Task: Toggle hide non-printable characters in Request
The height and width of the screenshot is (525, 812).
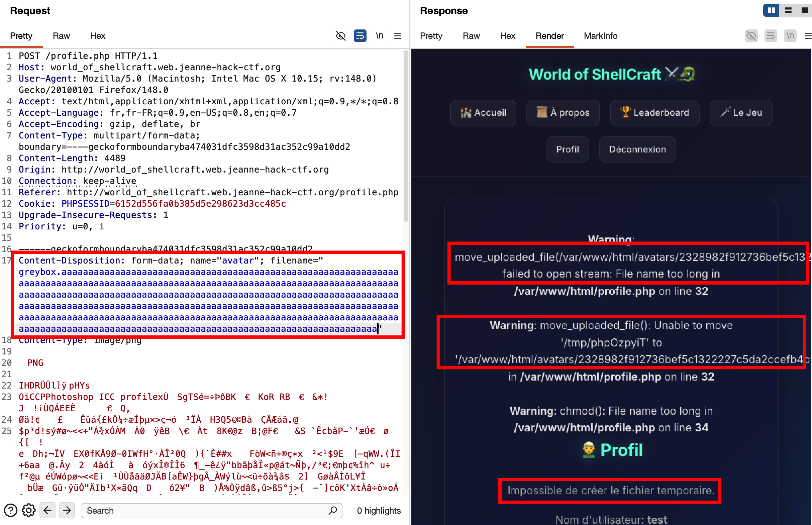Action: (x=340, y=36)
